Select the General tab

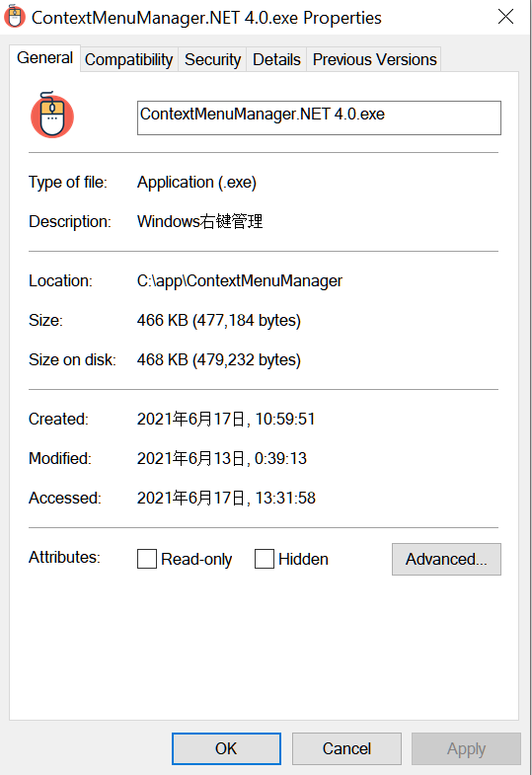pos(45,58)
